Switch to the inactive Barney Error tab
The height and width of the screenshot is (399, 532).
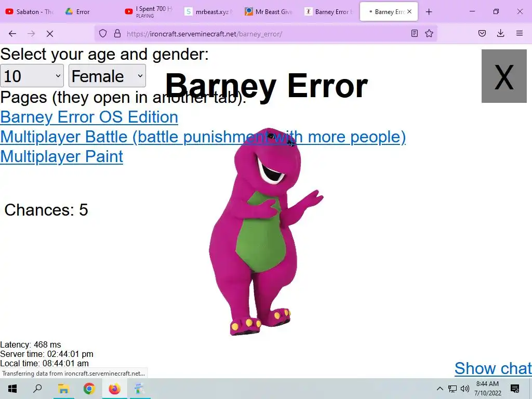tap(329, 12)
